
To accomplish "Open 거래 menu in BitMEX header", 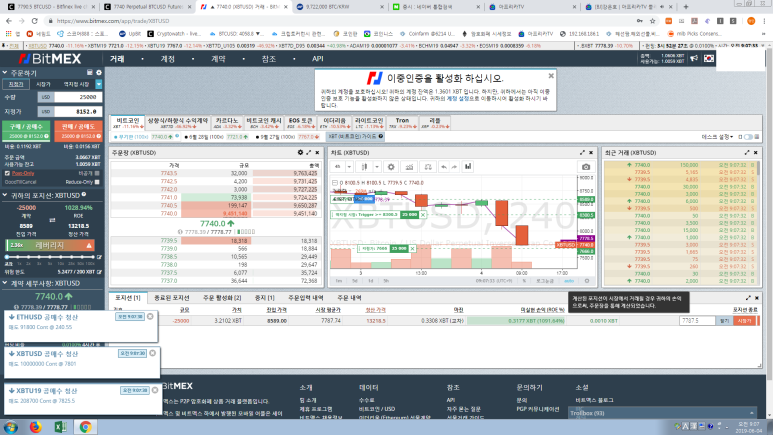I will (x=117, y=59).
